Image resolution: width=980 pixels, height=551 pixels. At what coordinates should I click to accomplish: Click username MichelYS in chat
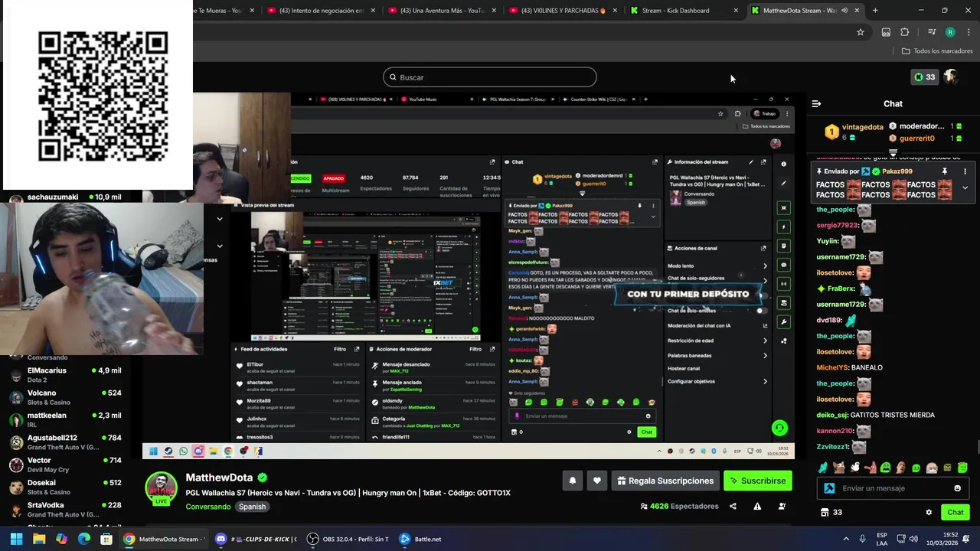coord(831,367)
